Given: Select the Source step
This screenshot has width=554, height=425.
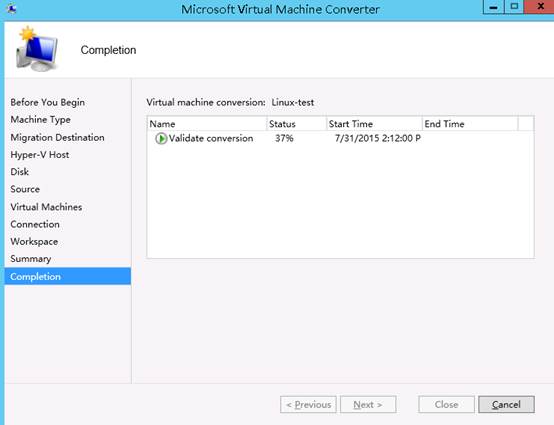Looking at the screenshot, I should coord(25,189).
